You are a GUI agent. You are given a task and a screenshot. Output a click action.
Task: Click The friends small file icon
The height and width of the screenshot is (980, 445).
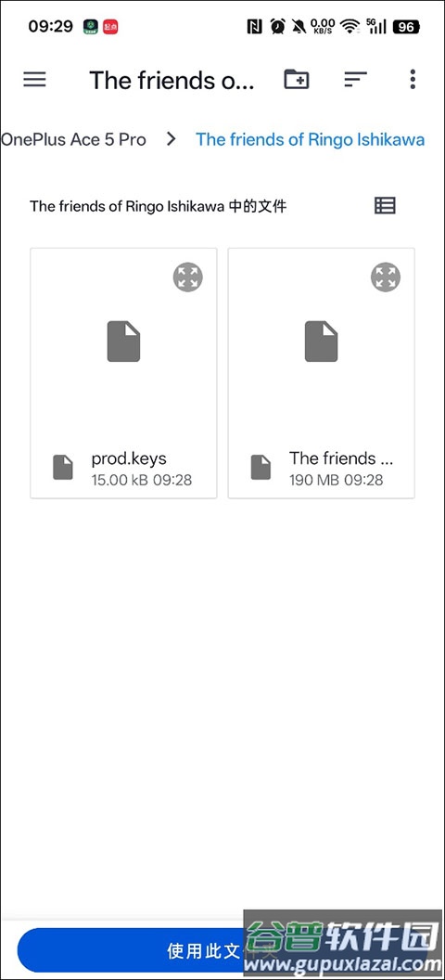(x=261, y=468)
